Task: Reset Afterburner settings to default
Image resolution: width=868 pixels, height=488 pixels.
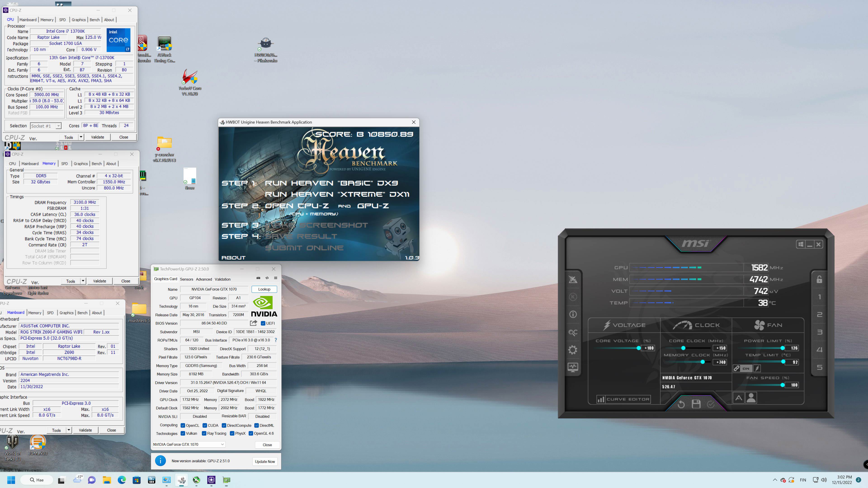Action: pyautogui.click(x=681, y=404)
